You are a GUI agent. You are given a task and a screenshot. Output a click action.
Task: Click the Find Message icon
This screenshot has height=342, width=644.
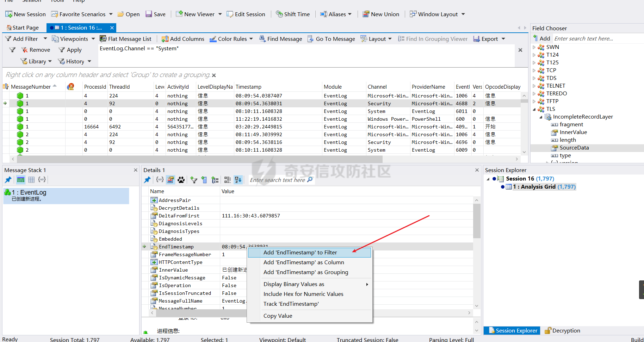262,39
